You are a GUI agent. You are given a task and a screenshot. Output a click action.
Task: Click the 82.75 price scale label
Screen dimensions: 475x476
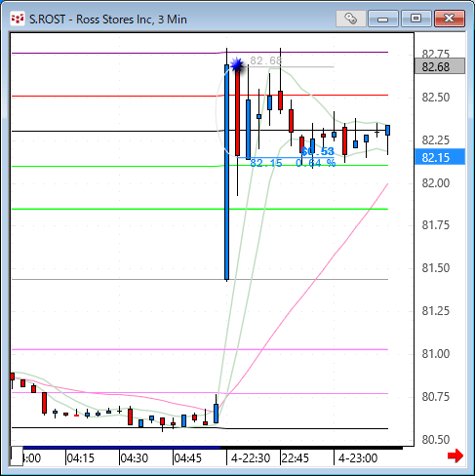tap(436, 54)
